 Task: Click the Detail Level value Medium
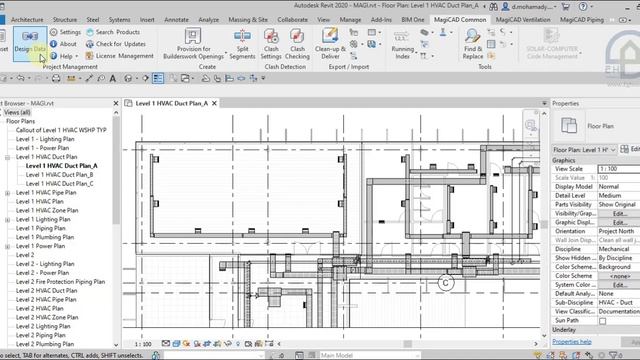pyautogui.click(x=619, y=196)
